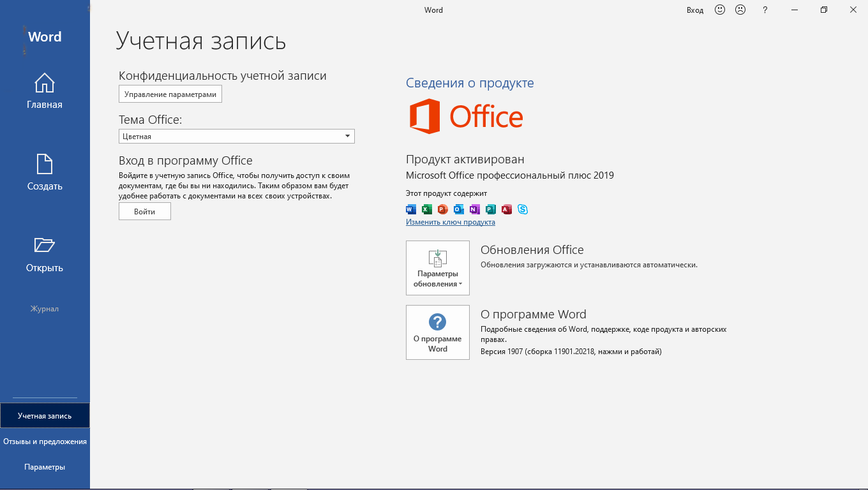Viewport: 868px width, 490px height.
Task: Click the Publisher app icon under product contents
Action: tap(491, 209)
